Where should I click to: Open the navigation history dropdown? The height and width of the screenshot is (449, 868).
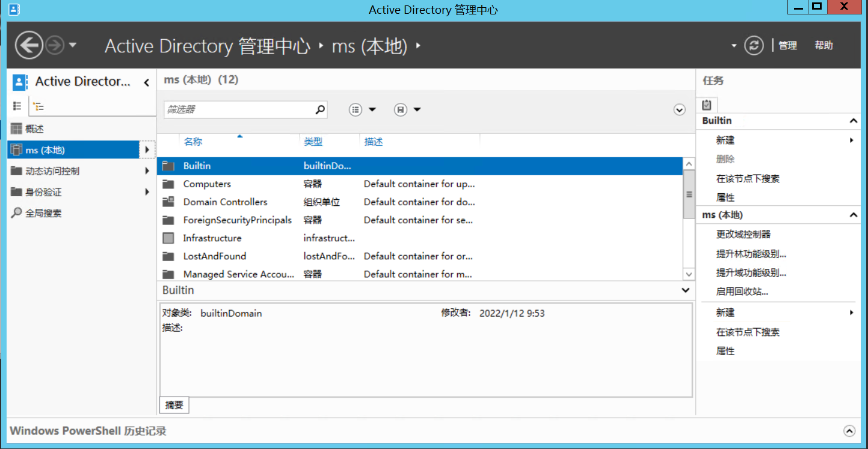pos(73,45)
